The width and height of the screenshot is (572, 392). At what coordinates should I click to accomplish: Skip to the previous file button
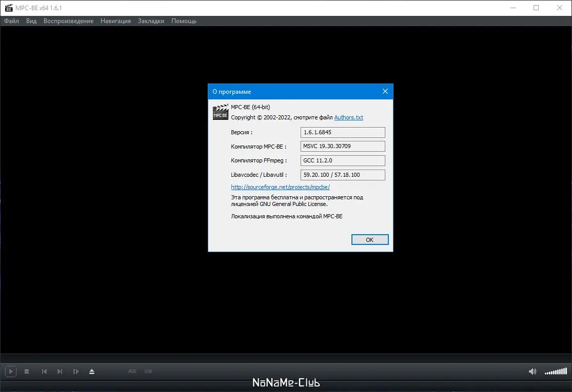[x=44, y=371]
